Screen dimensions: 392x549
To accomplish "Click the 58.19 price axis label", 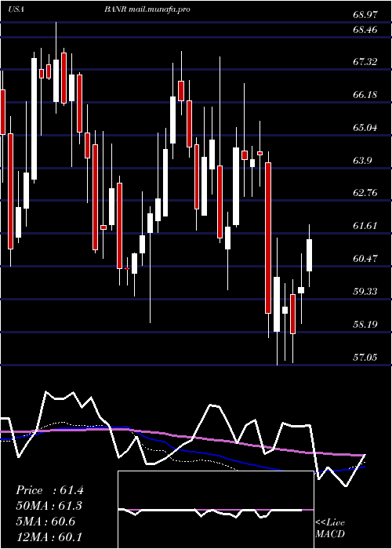I will pos(365,325).
